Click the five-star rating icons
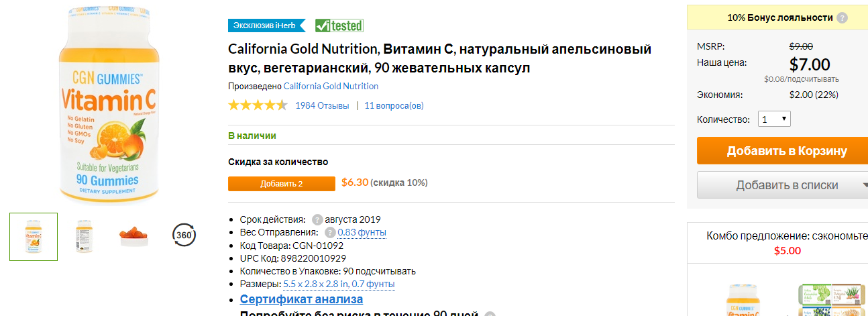 (258, 105)
